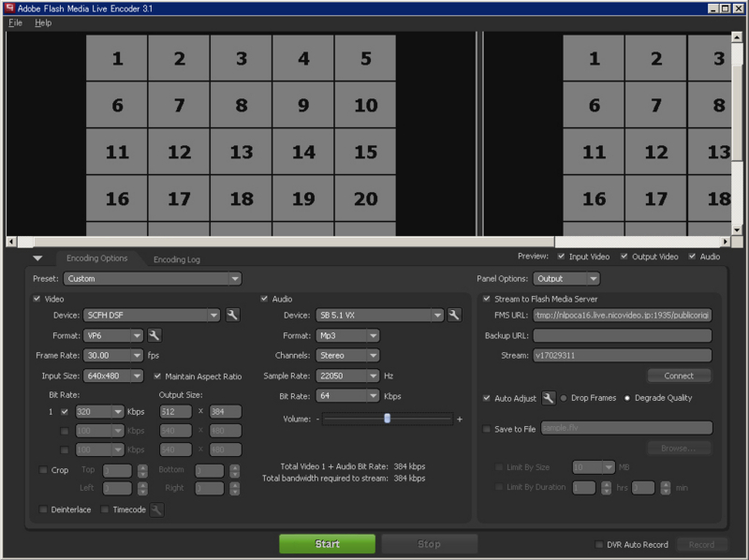Select Drop Frames radio button
The height and width of the screenshot is (560, 749).
click(x=564, y=398)
